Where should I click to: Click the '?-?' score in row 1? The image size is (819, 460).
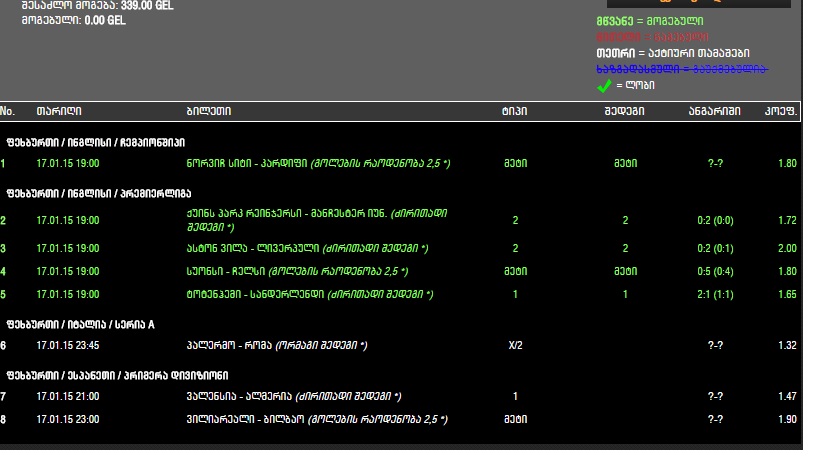click(x=715, y=163)
